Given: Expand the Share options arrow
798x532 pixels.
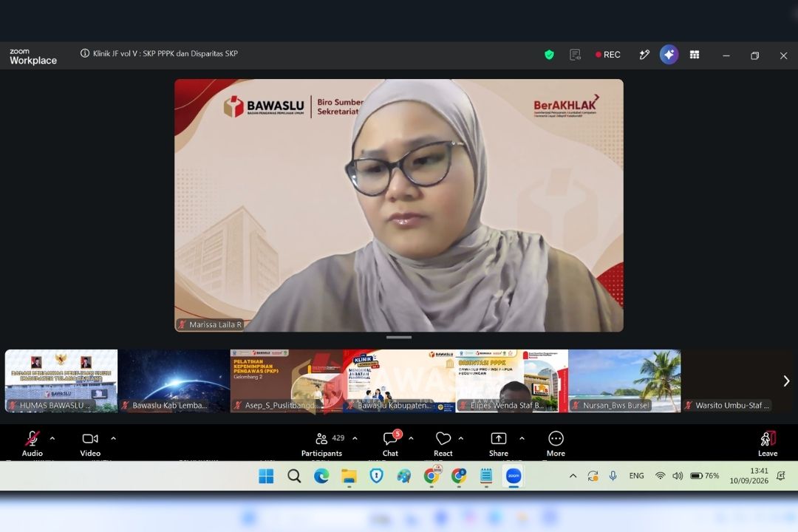Looking at the screenshot, I should 522,438.
